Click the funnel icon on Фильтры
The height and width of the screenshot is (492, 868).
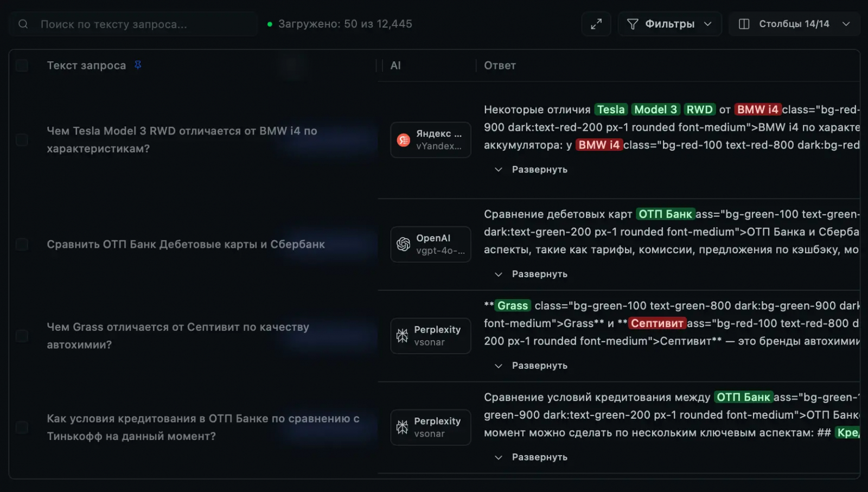[633, 24]
